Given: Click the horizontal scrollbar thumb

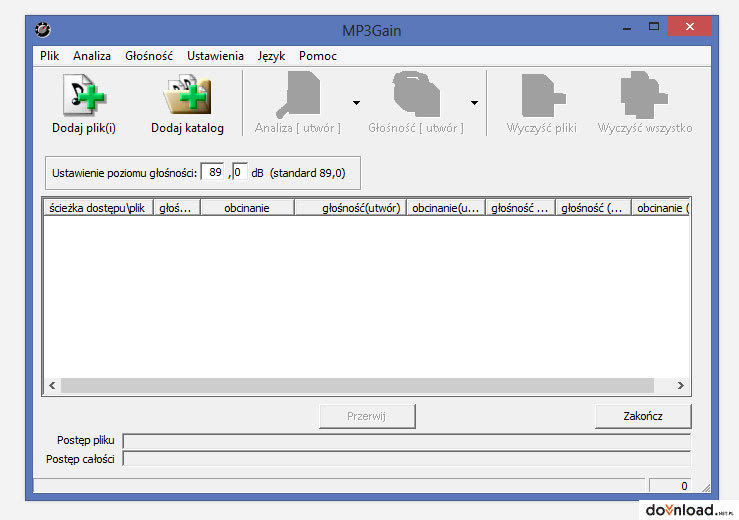Looking at the screenshot, I should [357, 386].
